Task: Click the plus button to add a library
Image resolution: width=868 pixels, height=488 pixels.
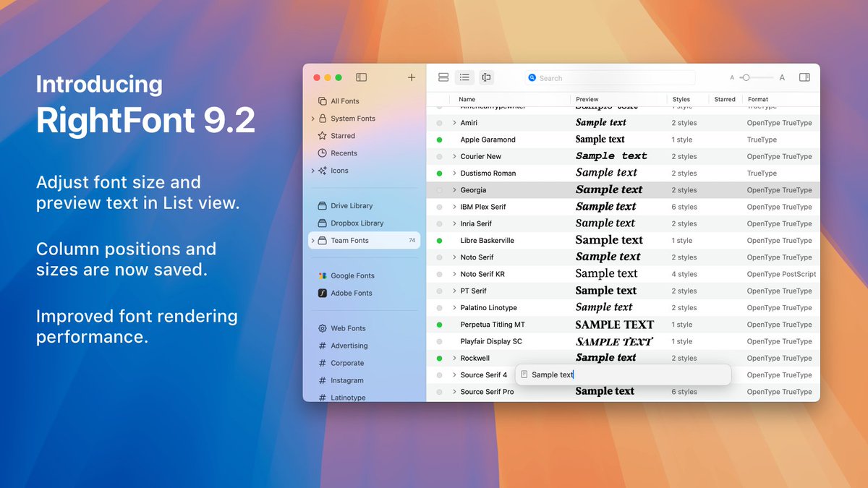Action: pyautogui.click(x=412, y=77)
